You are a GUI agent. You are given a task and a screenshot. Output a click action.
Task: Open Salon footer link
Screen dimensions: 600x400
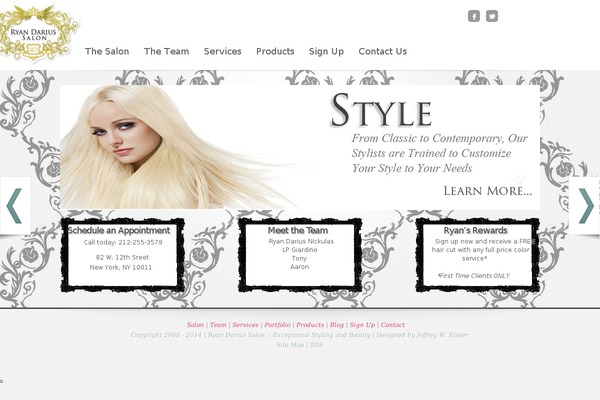[x=195, y=325]
